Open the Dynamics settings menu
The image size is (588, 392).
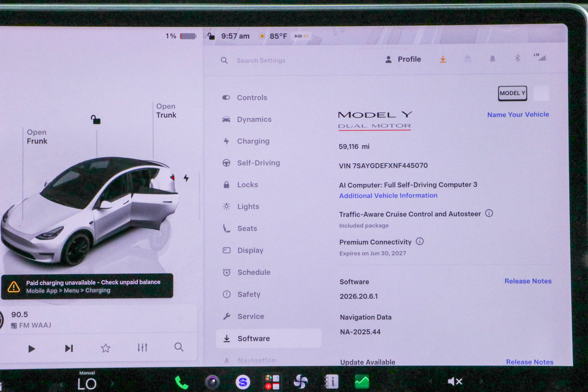coord(247,119)
